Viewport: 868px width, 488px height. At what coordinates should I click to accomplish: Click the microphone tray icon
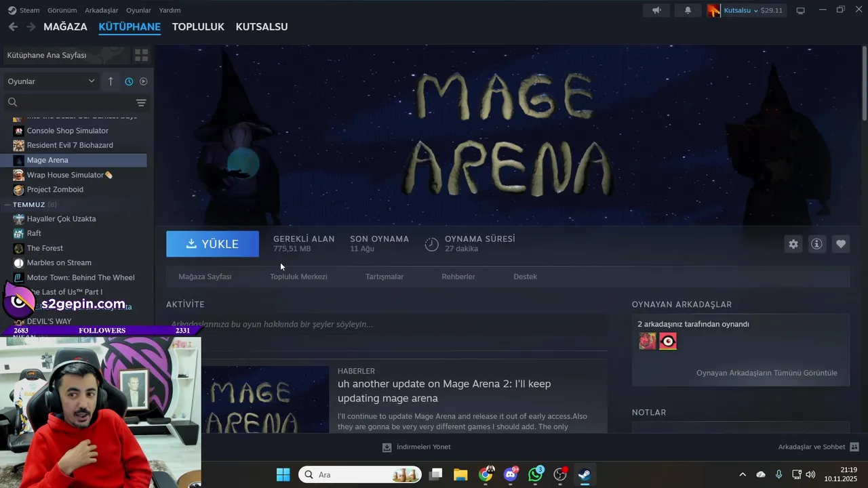click(x=778, y=474)
